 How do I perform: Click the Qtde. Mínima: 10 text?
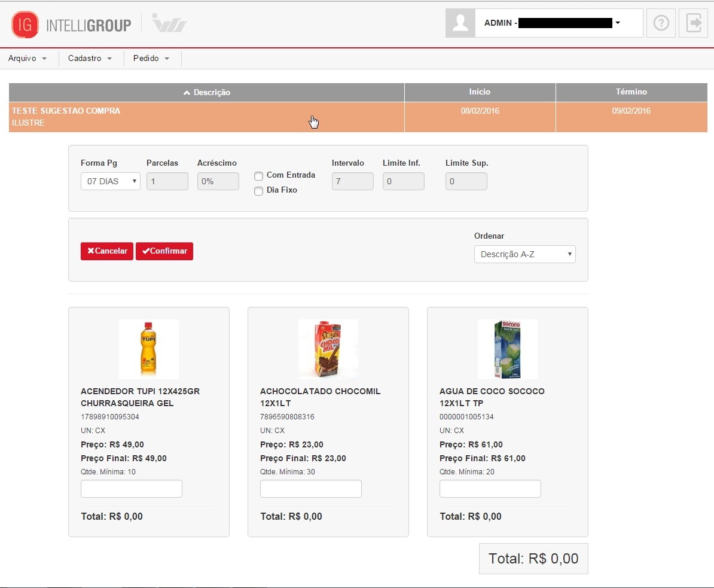click(108, 472)
